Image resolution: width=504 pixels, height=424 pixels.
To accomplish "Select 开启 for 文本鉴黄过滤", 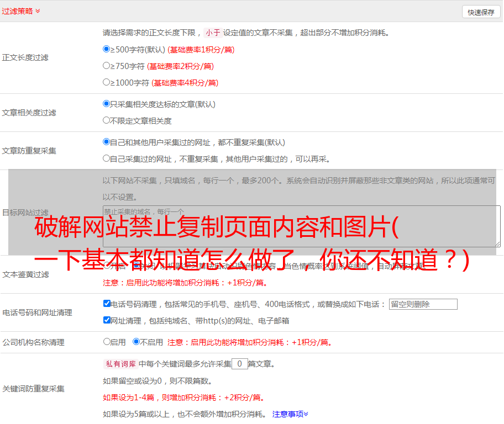I will (107, 266).
